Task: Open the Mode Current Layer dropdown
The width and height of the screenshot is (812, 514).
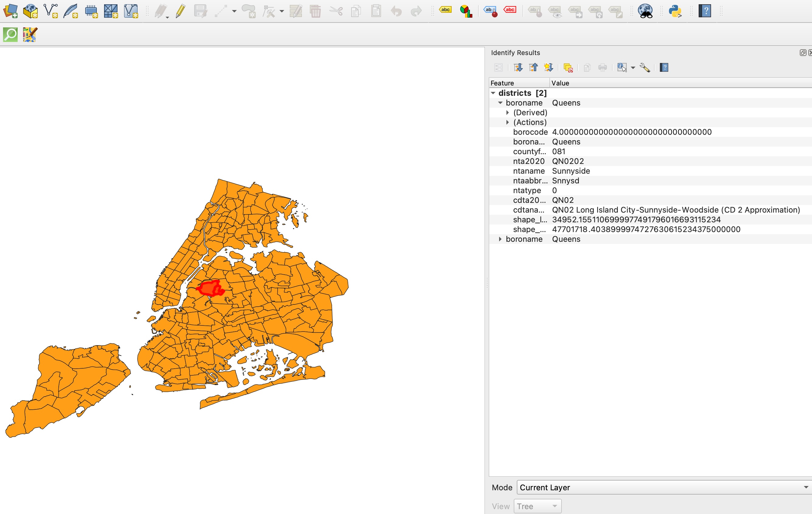Action: (664, 487)
